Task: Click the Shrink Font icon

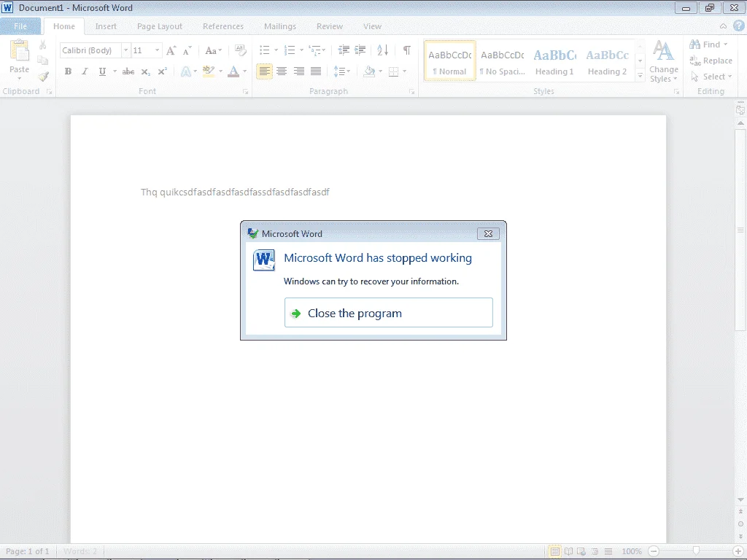Action: (x=187, y=50)
